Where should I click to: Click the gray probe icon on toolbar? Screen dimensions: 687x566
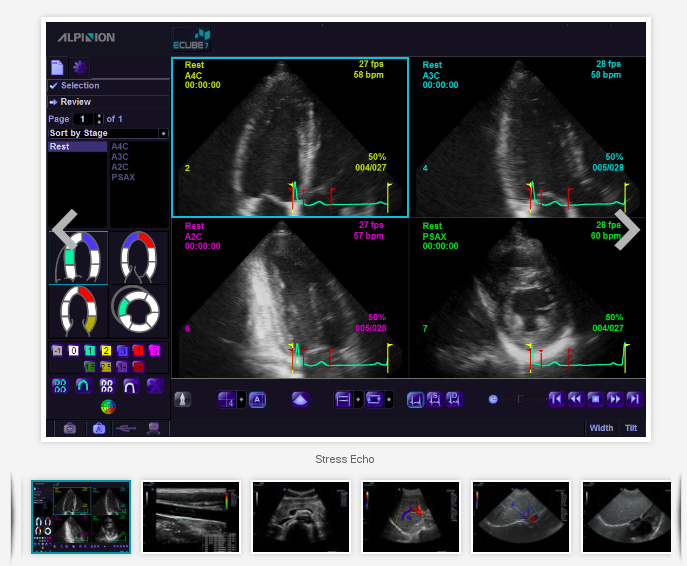pos(183,400)
